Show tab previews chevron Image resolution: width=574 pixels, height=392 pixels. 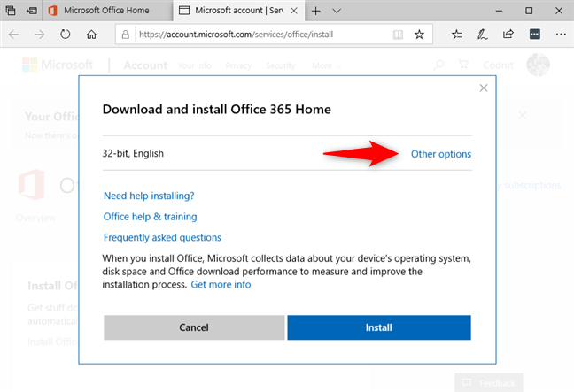[337, 11]
